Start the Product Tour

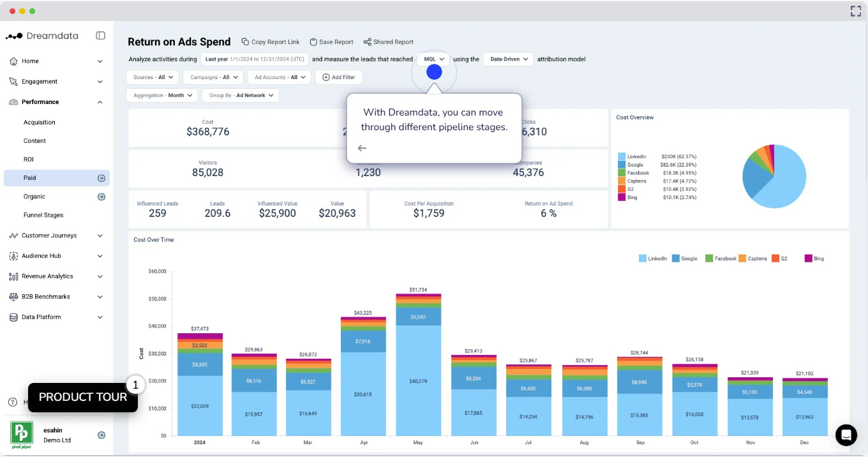83,396
